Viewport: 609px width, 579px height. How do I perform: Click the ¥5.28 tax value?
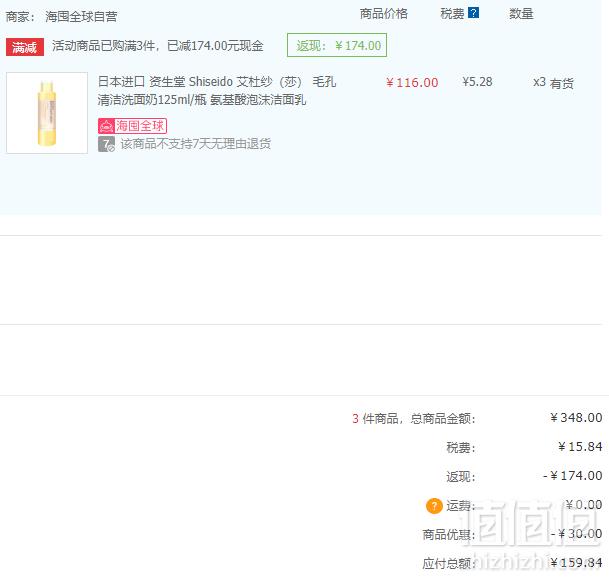[x=477, y=82]
